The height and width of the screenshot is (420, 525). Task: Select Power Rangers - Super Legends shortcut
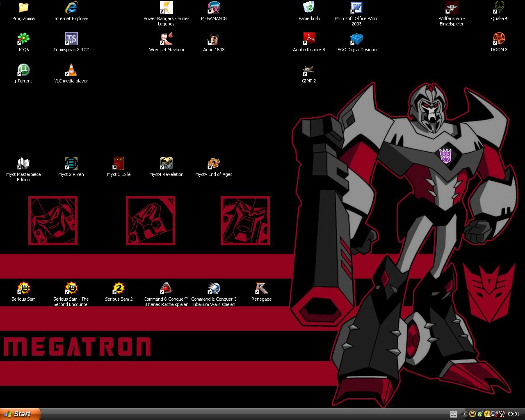(x=166, y=14)
